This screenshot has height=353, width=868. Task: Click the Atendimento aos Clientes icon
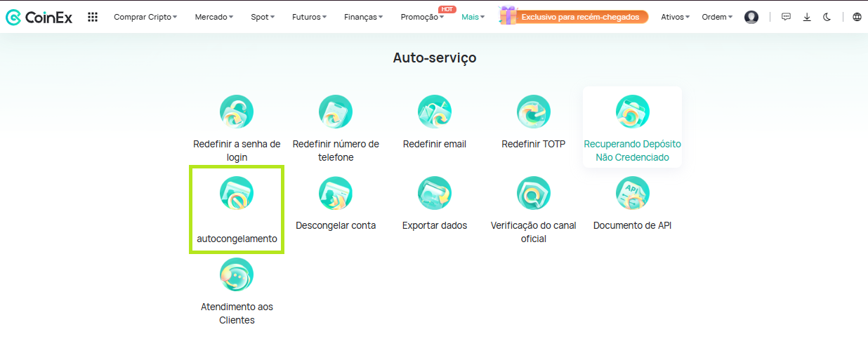click(237, 274)
